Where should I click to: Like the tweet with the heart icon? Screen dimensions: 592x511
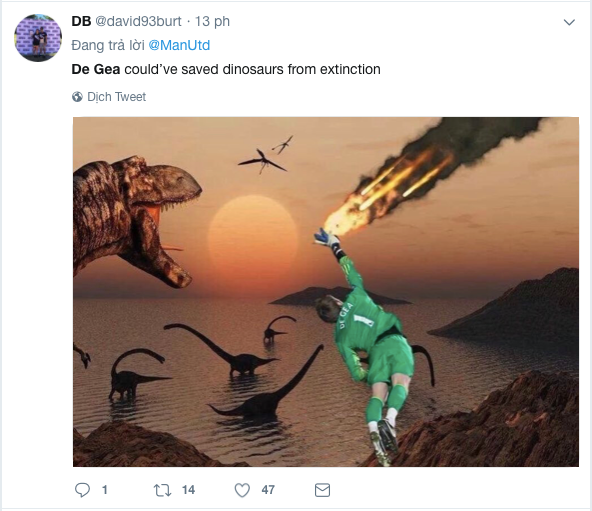click(x=242, y=490)
